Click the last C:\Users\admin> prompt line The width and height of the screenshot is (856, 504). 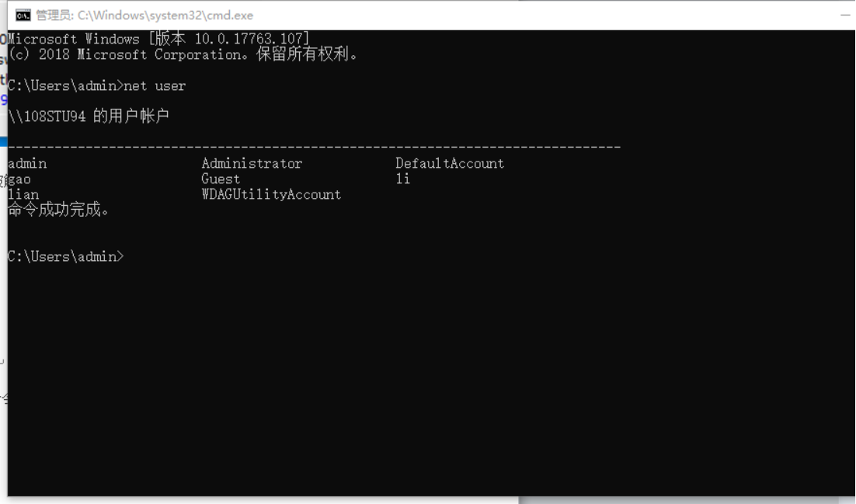tap(65, 256)
